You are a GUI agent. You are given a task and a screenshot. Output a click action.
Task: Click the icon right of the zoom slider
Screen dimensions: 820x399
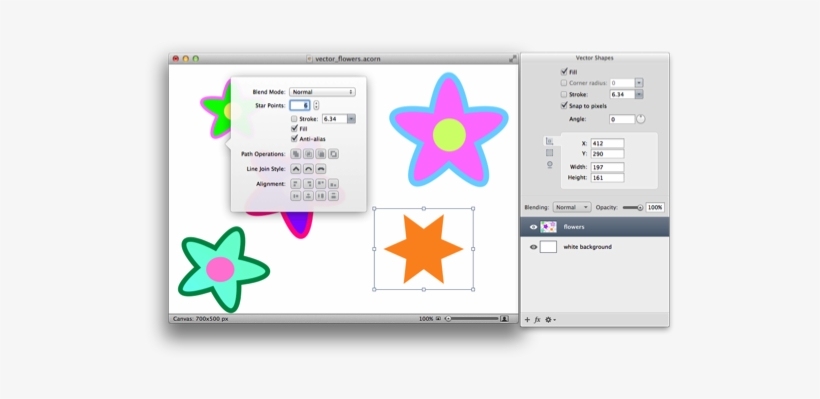(504, 318)
